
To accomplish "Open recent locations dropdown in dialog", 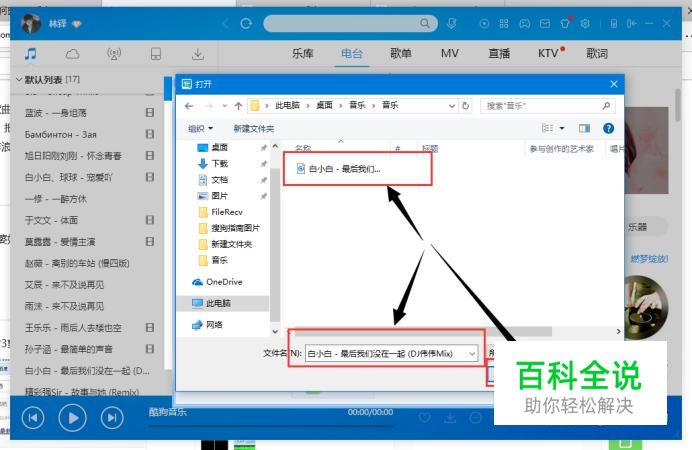I will (225, 106).
